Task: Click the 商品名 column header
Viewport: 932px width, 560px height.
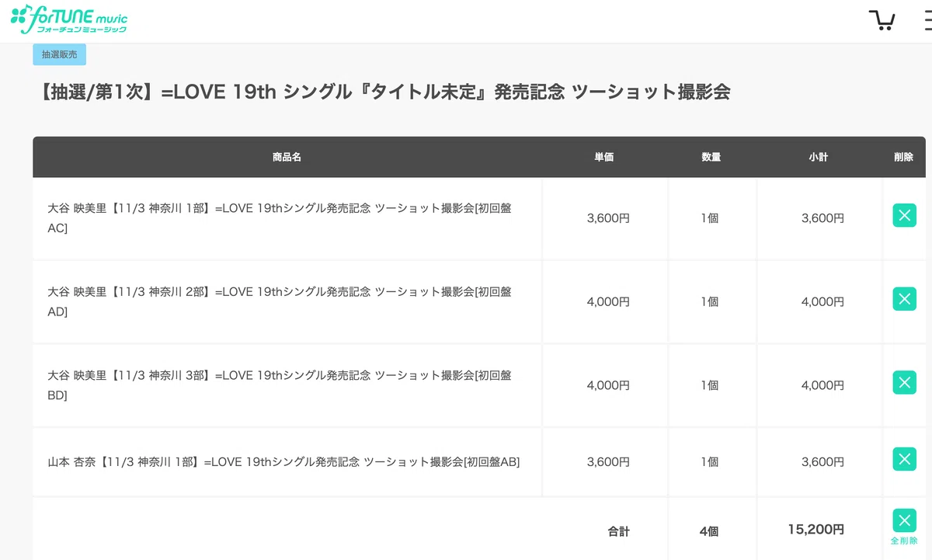Action: point(287,157)
